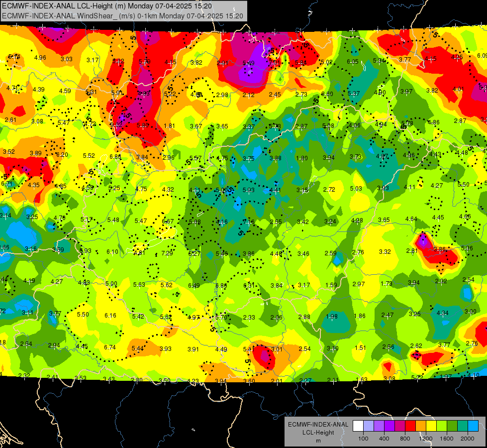Click the magenta legend swatch
The image size is (487, 448).
[x=400, y=426]
